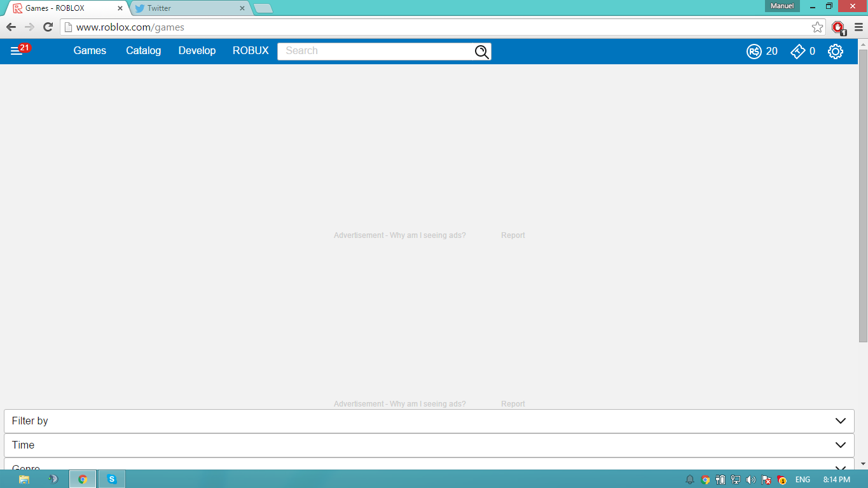Click the scrollbar down arrow

(x=863, y=464)
